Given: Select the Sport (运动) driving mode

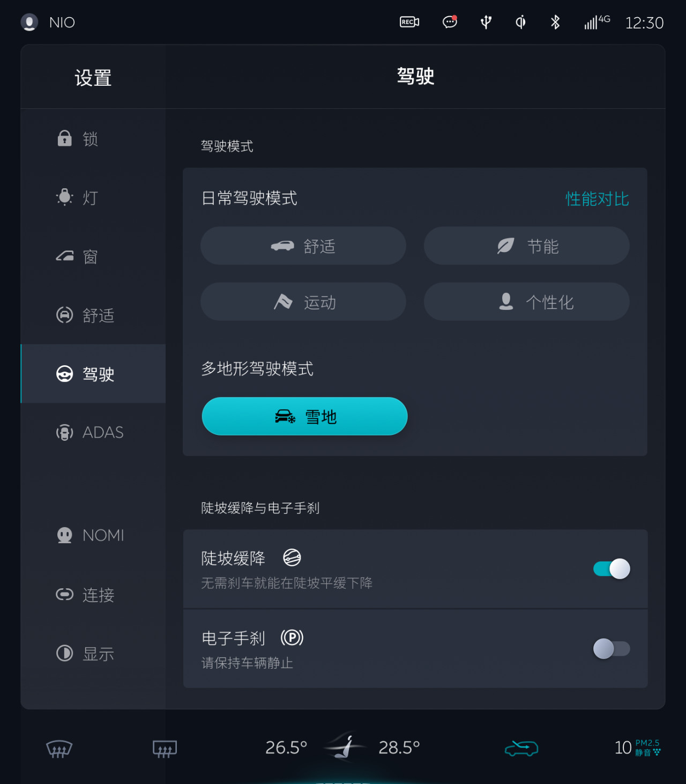Looking at the screenshot, I should (x=303, y=302).
